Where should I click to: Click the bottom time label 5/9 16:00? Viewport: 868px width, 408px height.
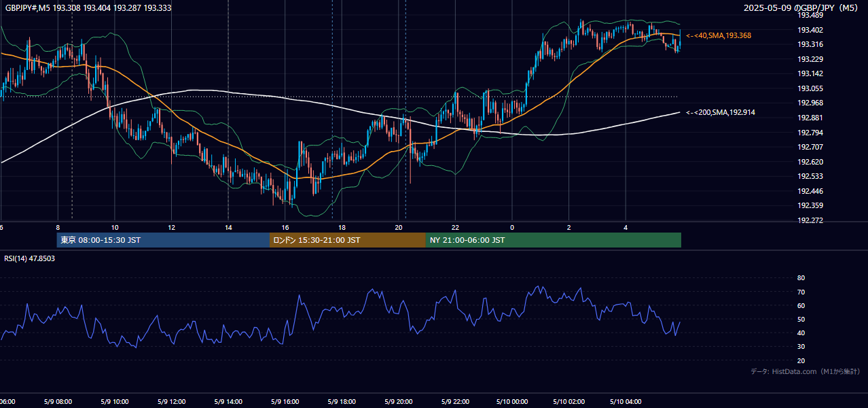(x=285, y=402)
